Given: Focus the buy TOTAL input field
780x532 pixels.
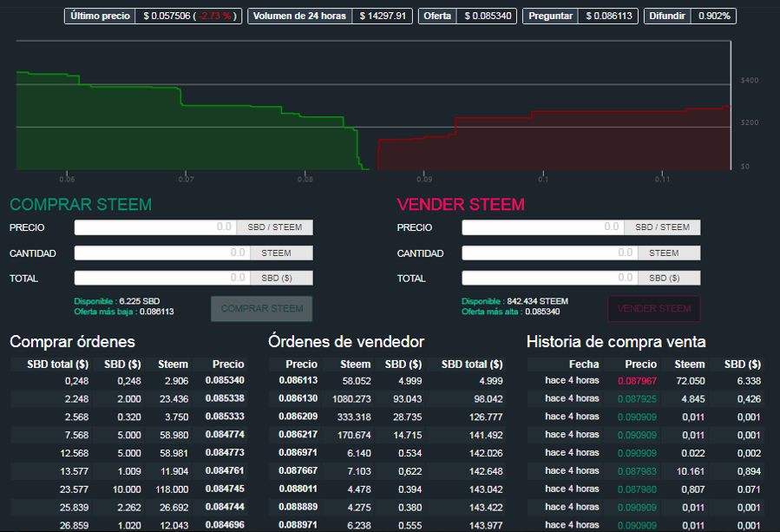Looking at the screenshot, I should (x=162, y=278).
